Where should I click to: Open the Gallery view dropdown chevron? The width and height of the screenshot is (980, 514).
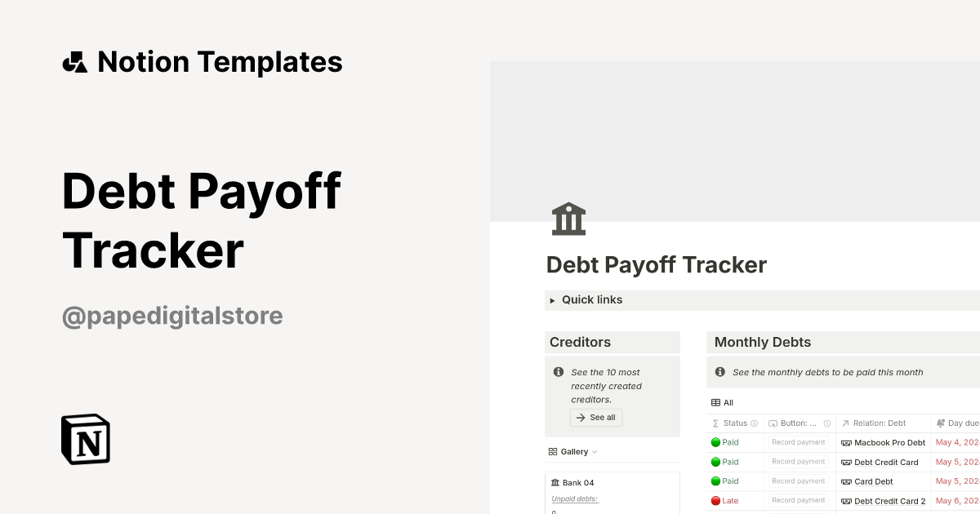point(594,452)
